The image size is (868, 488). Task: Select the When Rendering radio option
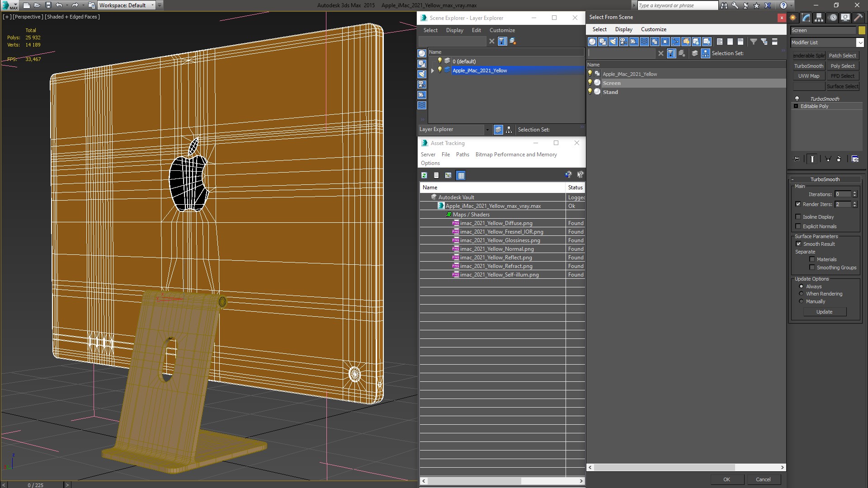tap(802, 294)
